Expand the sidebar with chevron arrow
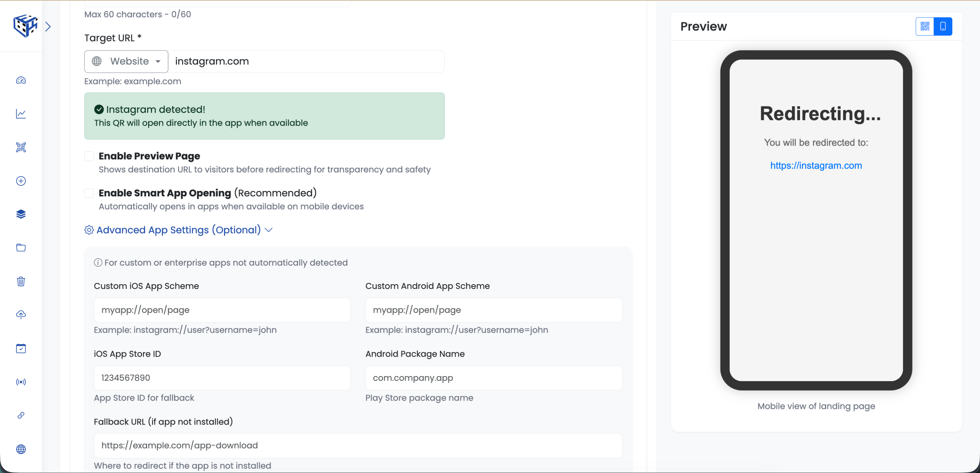Viewport: 980px width, 473px height. tap(48, 26)
